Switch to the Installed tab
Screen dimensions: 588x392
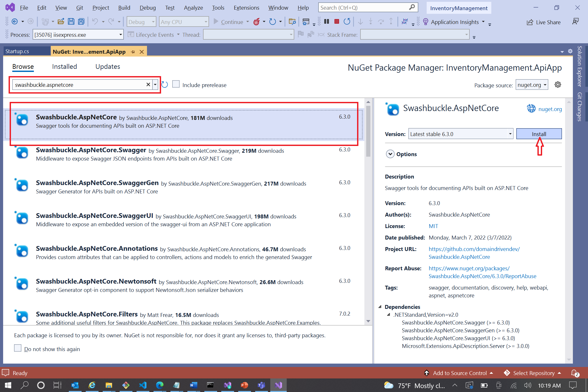click(64, 66)
